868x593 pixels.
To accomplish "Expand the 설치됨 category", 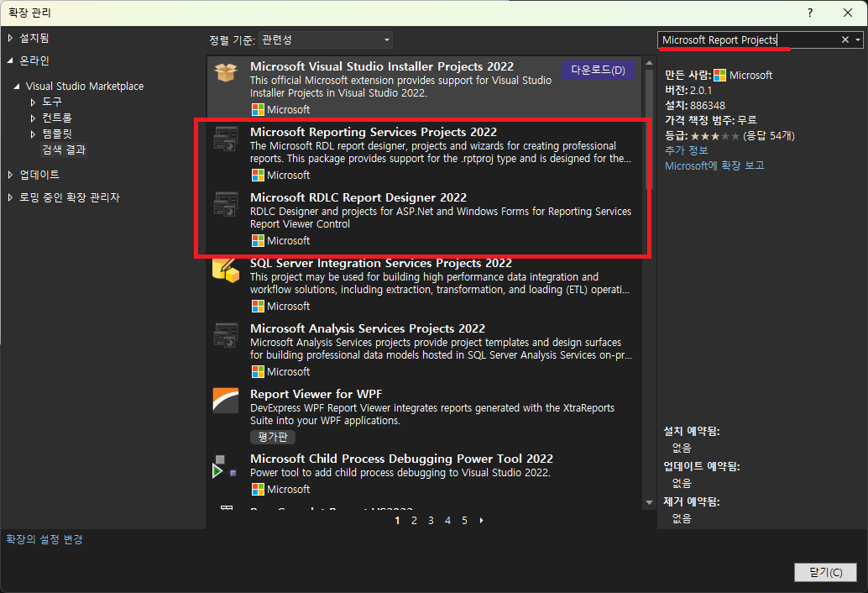I will [10, 38].
